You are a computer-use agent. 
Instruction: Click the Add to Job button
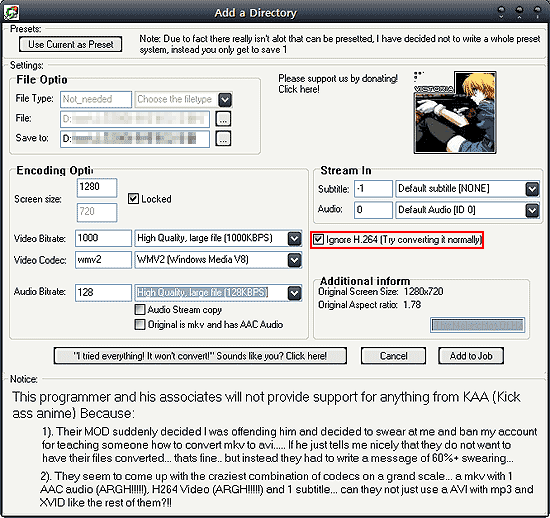pos(471,356)
